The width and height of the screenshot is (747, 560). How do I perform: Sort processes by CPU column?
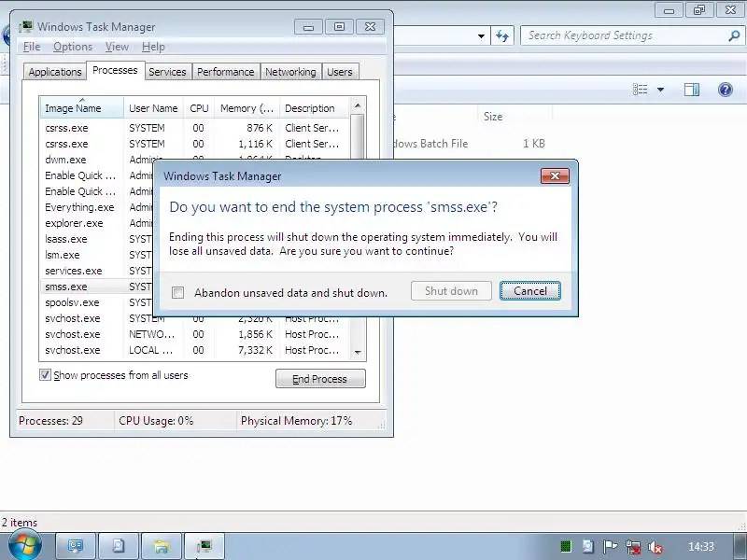[x=199, y=108]
